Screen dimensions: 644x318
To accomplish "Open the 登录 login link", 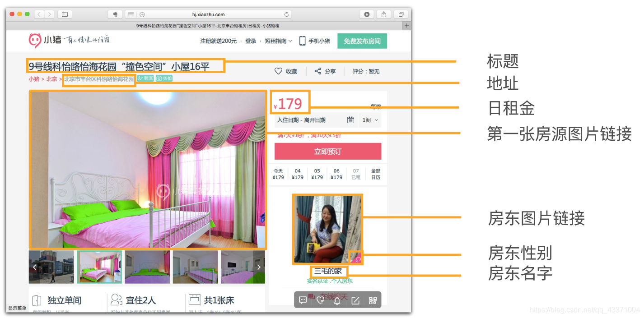I will coord(251,41).
